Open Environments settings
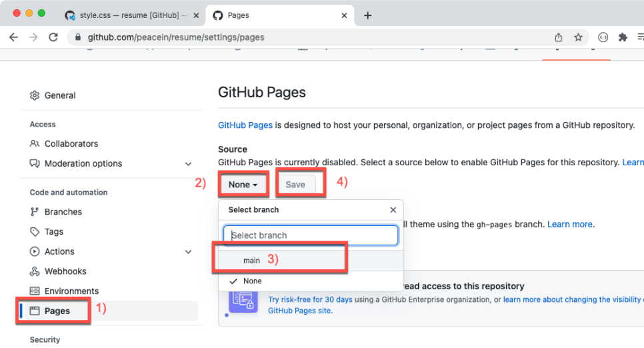Screen dimensions: 644x348 tap(71, 291)
